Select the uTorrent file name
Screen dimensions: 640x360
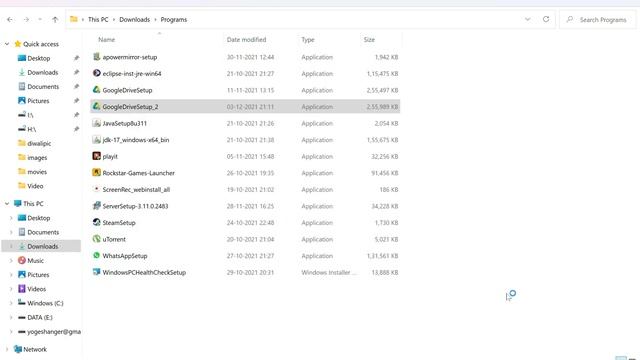coord(114,239)
